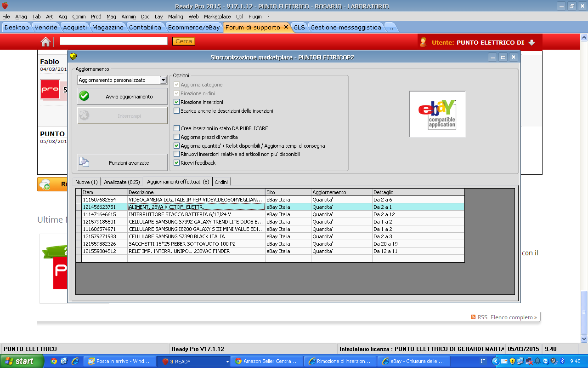Image resolution: width=588 pixels, height=368 pixels.
Task: Switch to the Magazzino tab
Action: (x=107, y=27)
